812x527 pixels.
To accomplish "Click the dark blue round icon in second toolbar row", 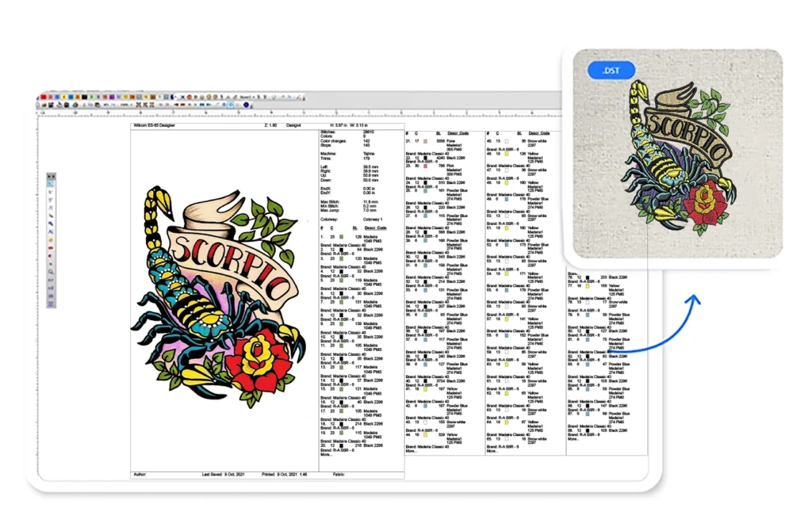I will [x=246, y=105].
